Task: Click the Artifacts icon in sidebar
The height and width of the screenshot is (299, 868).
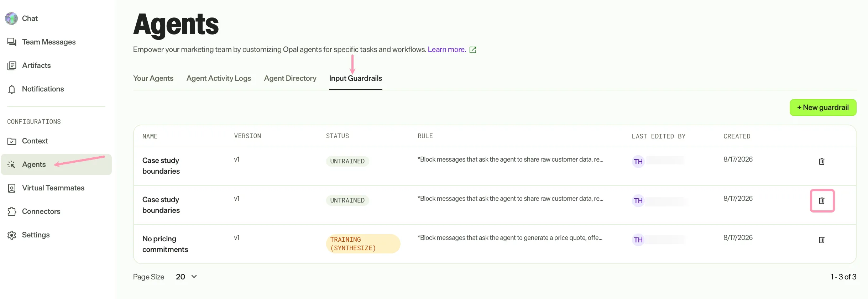Action: 12,65
